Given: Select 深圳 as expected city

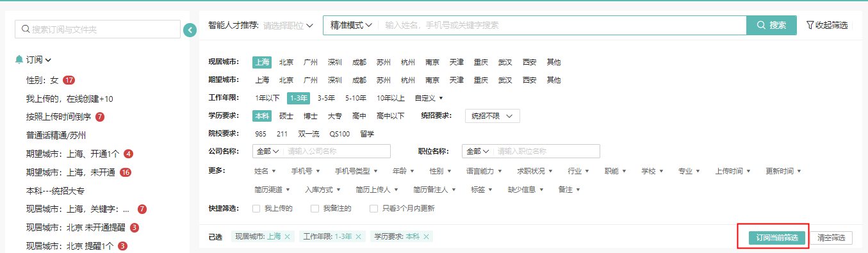Looking at the screenshot, I should tap(335, 80).
